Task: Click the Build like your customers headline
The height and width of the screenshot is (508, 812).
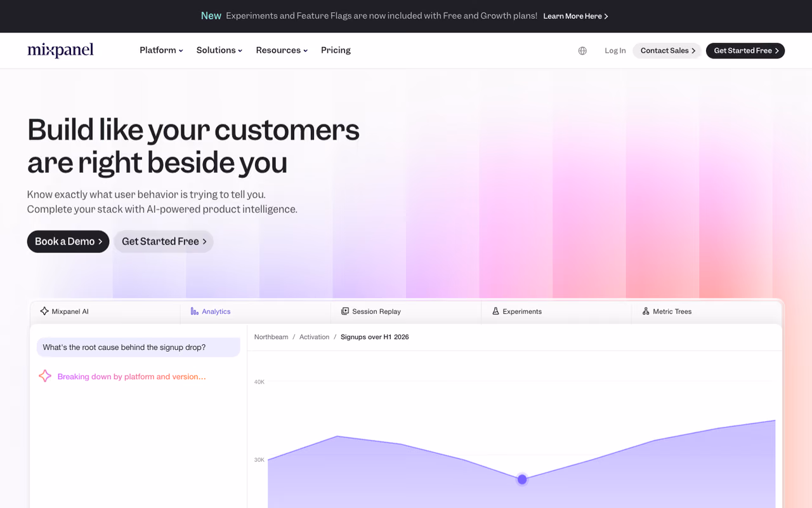Action: [x=193, y=146]
